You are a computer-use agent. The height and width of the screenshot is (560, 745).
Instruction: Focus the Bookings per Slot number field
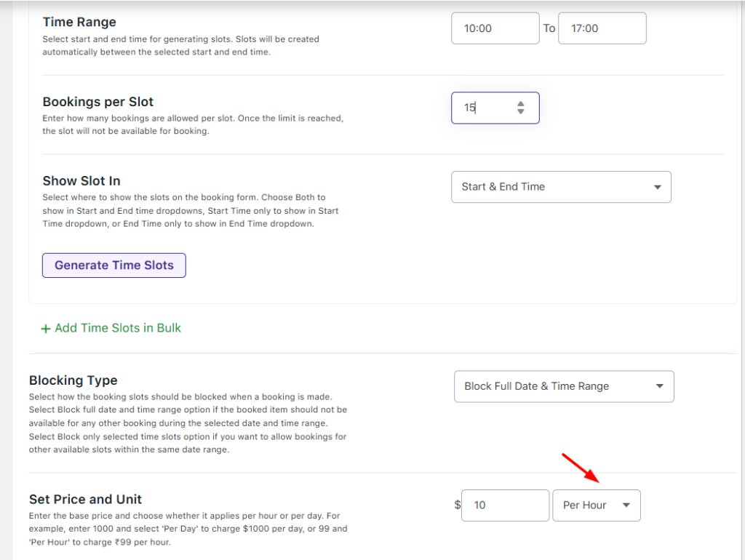[x=484, y=108]
